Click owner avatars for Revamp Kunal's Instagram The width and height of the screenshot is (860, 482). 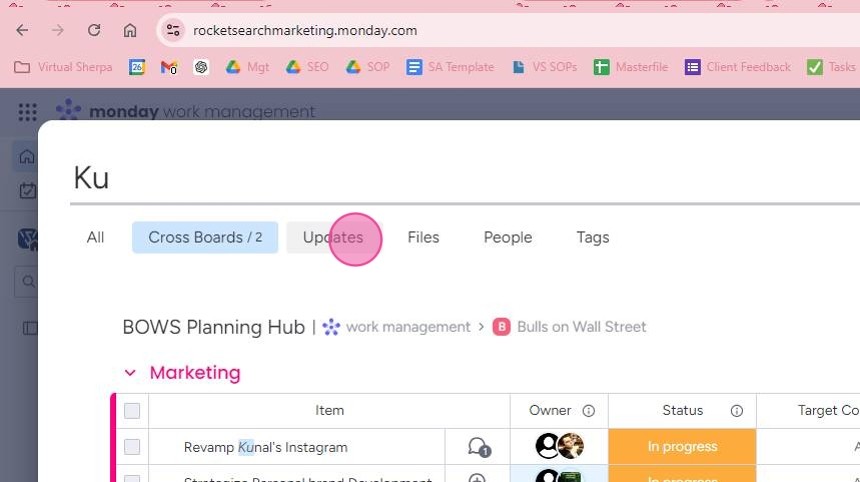tap(559, 446)
